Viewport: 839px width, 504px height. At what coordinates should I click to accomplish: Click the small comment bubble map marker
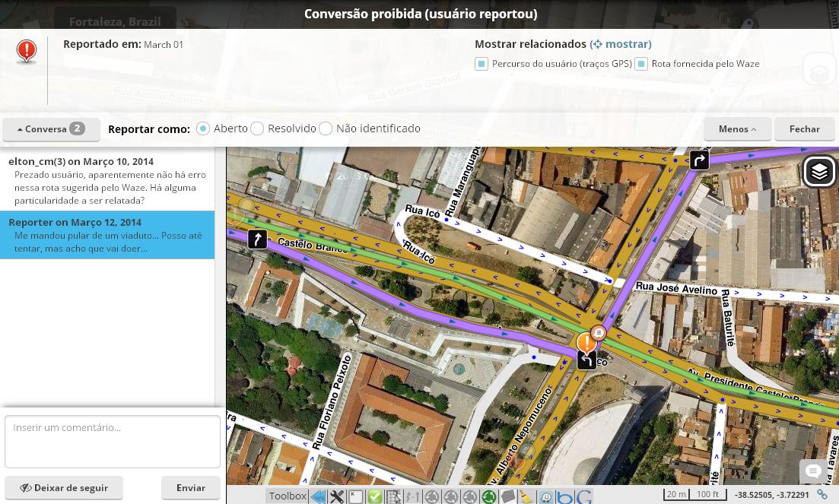tap(599, 334)
